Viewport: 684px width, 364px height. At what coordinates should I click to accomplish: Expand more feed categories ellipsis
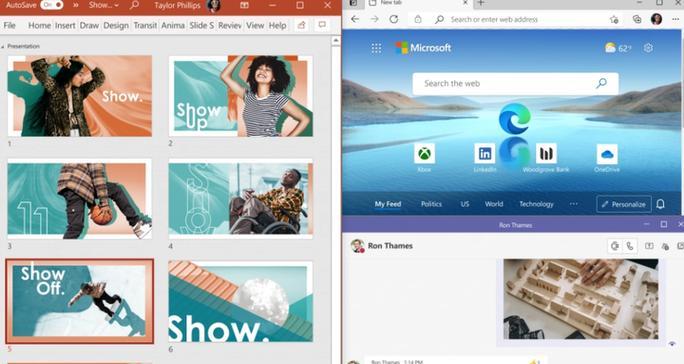click(x=574, y=204)
